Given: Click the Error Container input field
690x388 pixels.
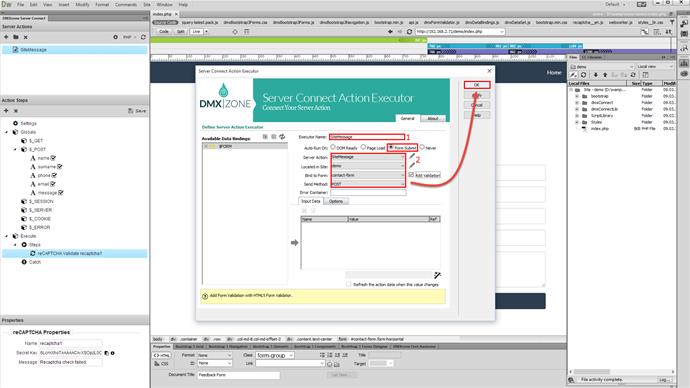Looking at the screenshot, I should pyautogui.click(x=368, y=192).
